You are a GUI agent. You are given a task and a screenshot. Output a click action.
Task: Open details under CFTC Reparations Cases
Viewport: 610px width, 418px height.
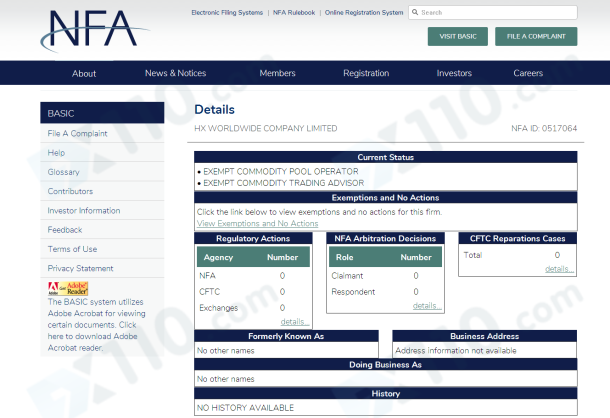click(559, 269)
